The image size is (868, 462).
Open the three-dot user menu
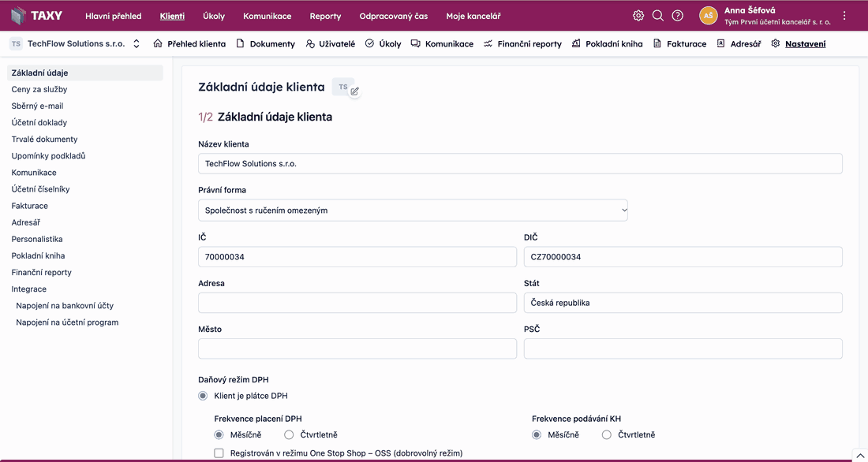pos(844,16)
